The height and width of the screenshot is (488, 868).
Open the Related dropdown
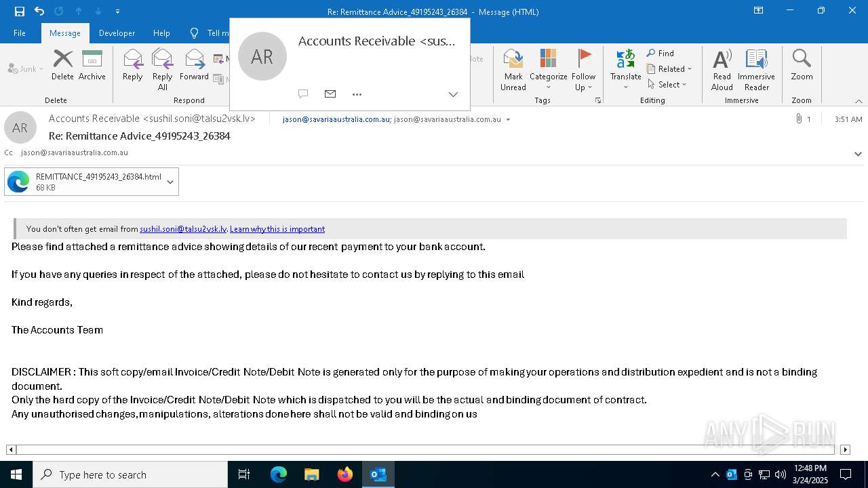pyautogui.click(x=669, y=68)
